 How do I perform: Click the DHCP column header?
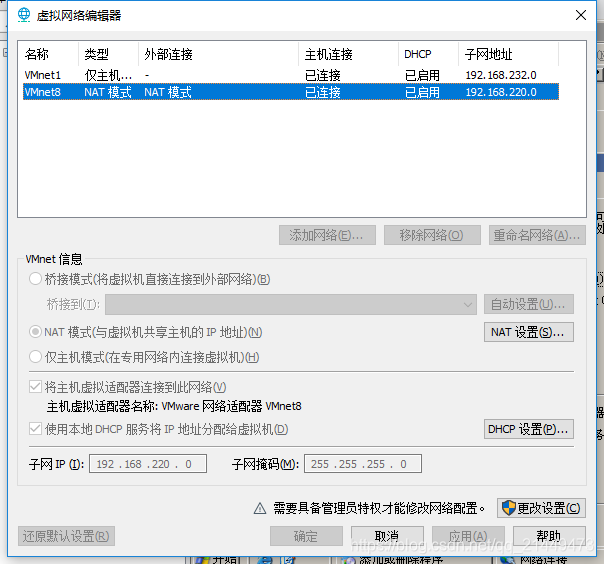tap(428, 54)
